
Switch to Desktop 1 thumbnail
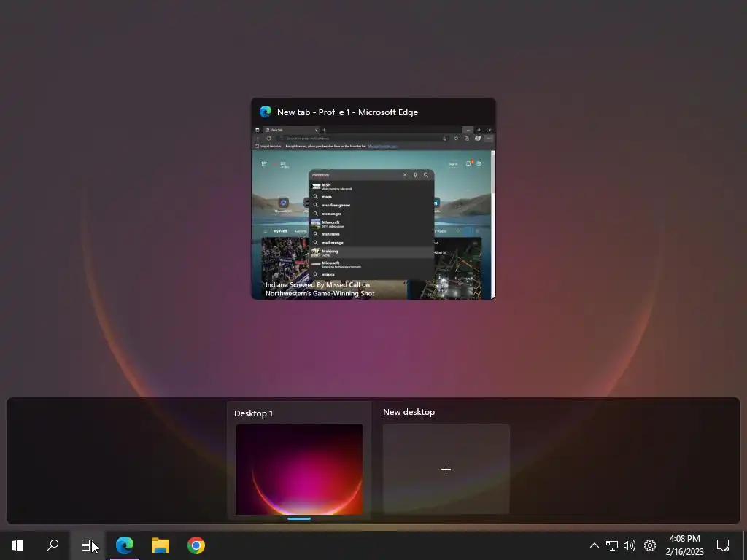(x=299, y=469)
